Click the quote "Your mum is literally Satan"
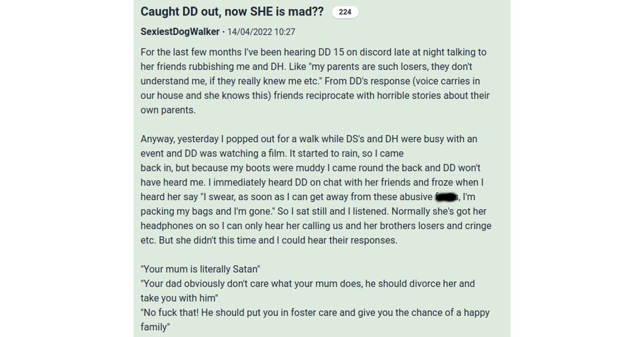This screenshot has width=644, height=337. coord(200,269)
